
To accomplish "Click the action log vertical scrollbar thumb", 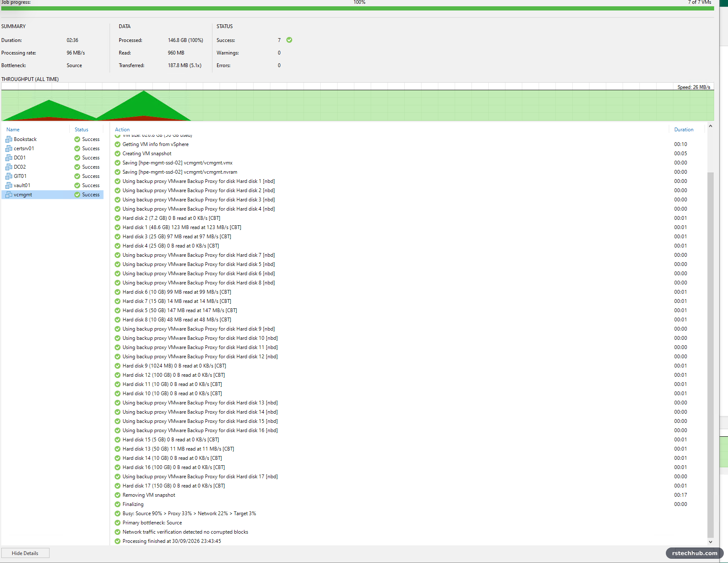I will click(x=710, y=354).
